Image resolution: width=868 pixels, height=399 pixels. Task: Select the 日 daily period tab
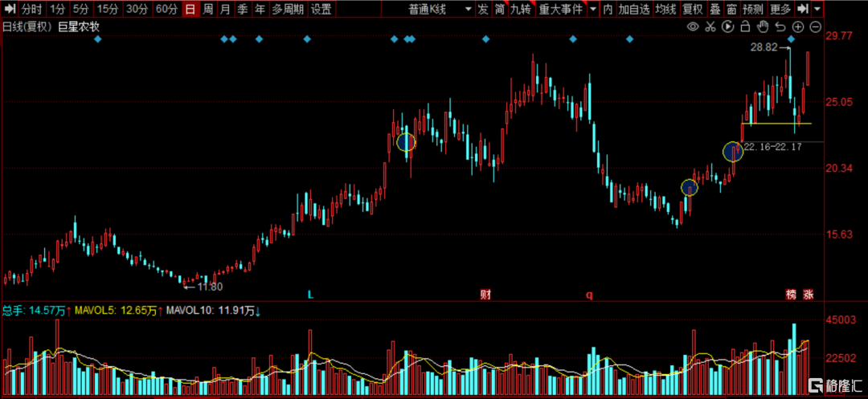pyautogui.click(x=190, y=9)
